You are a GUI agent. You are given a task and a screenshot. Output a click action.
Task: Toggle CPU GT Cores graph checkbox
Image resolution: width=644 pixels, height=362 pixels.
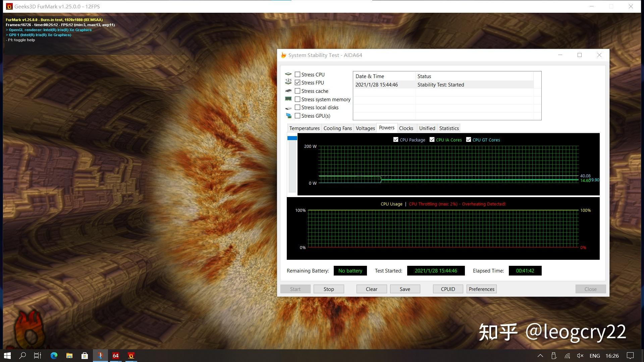click(469, 140)
